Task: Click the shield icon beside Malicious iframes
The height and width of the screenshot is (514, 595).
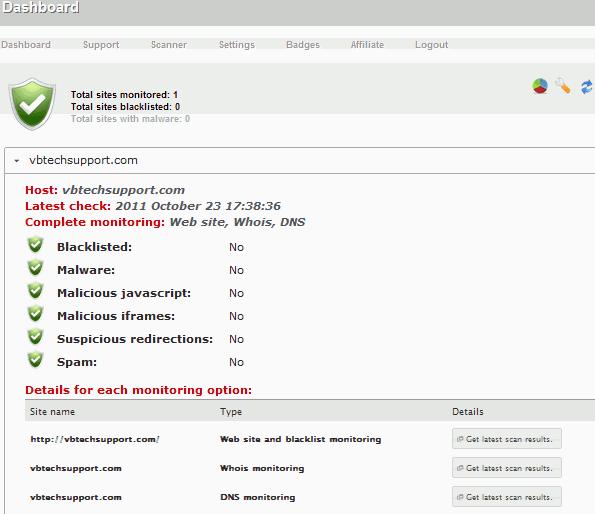Action: tap(36, 314)
